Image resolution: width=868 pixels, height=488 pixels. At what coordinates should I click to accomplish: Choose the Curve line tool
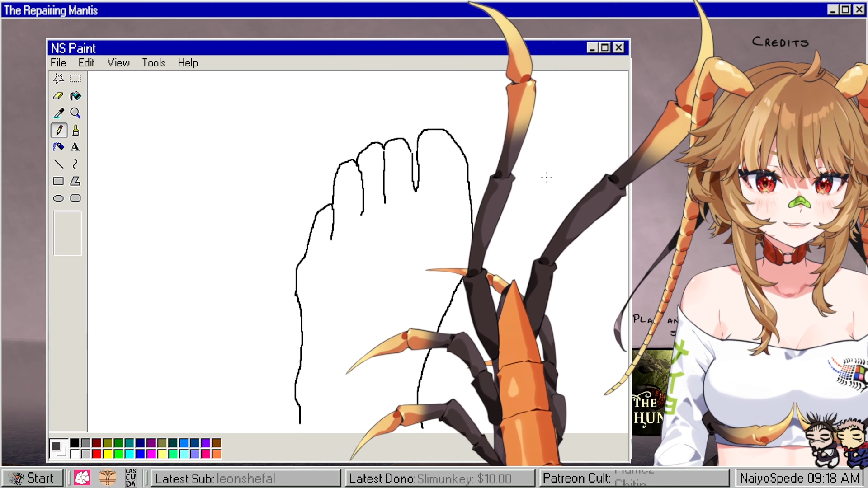click(x=75, y=164)
